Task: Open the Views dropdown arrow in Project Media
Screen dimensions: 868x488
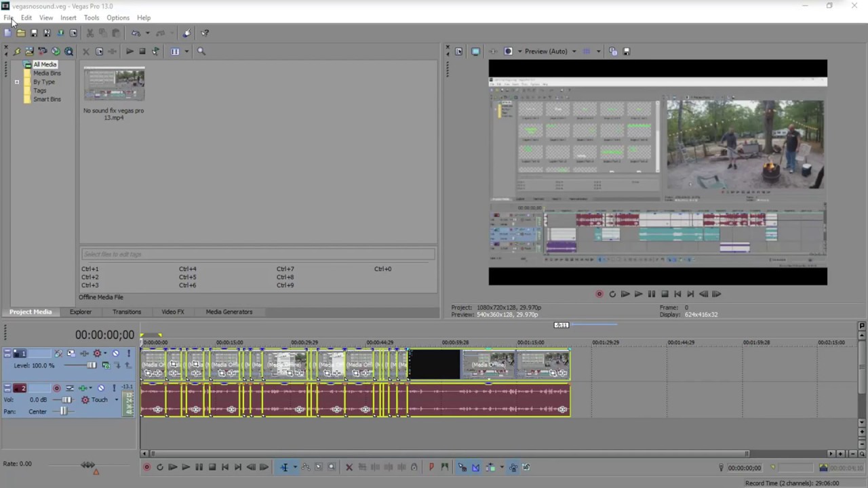Action: [x=186, y=52]
